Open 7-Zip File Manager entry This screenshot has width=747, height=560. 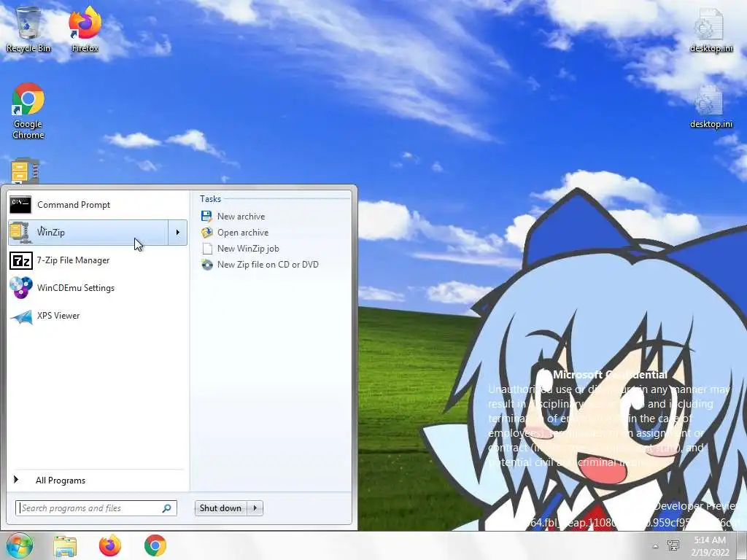click(x=98, y=260)
